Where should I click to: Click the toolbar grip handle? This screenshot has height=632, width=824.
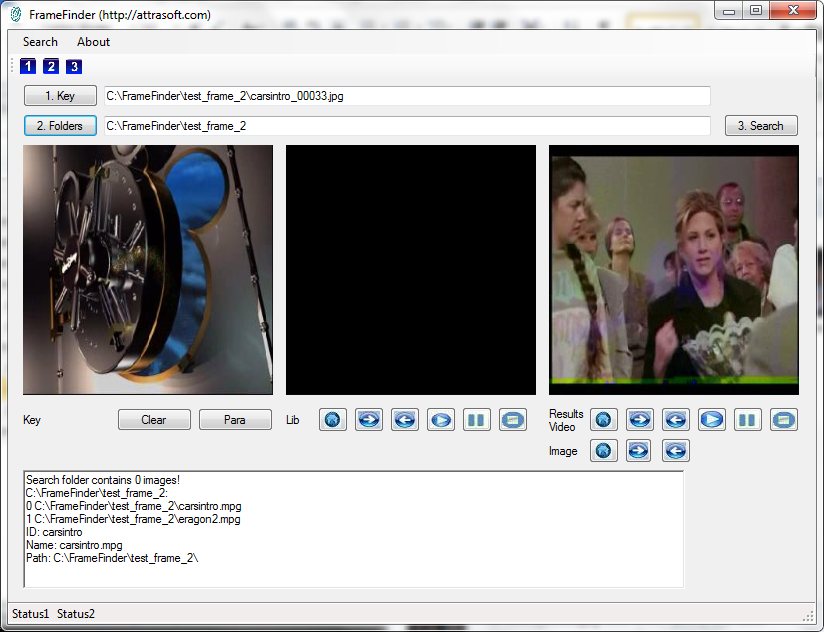[x=13, y=66]
